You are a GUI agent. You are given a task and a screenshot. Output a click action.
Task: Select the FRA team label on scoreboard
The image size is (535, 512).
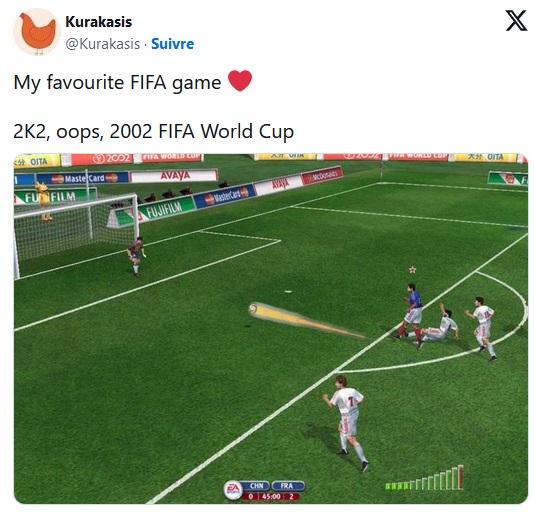click(287, 486)
